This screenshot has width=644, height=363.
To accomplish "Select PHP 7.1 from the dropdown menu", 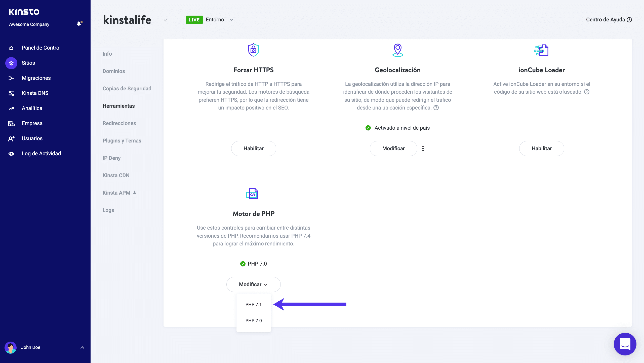I will tap(253, 305).
